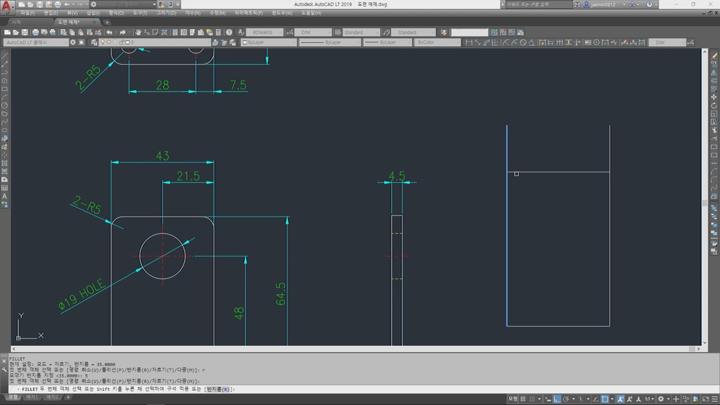Click the New drawing icon in the Standard toolbar

point(7,32)
